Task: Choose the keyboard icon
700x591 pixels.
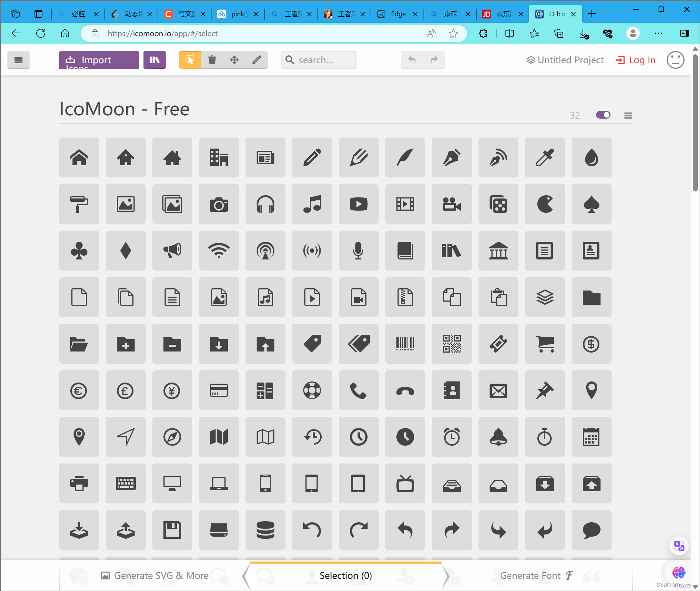Action: [x=126, y=483]
